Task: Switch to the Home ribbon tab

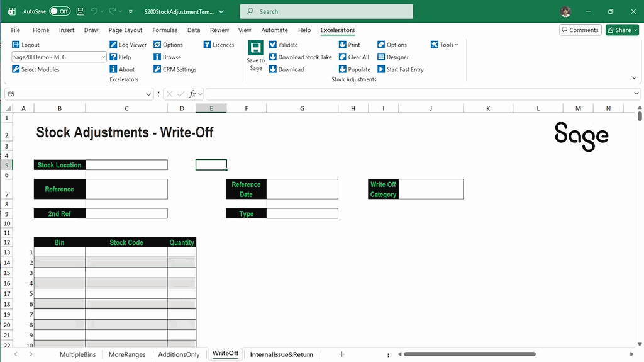Action: [x=41, y=30]
